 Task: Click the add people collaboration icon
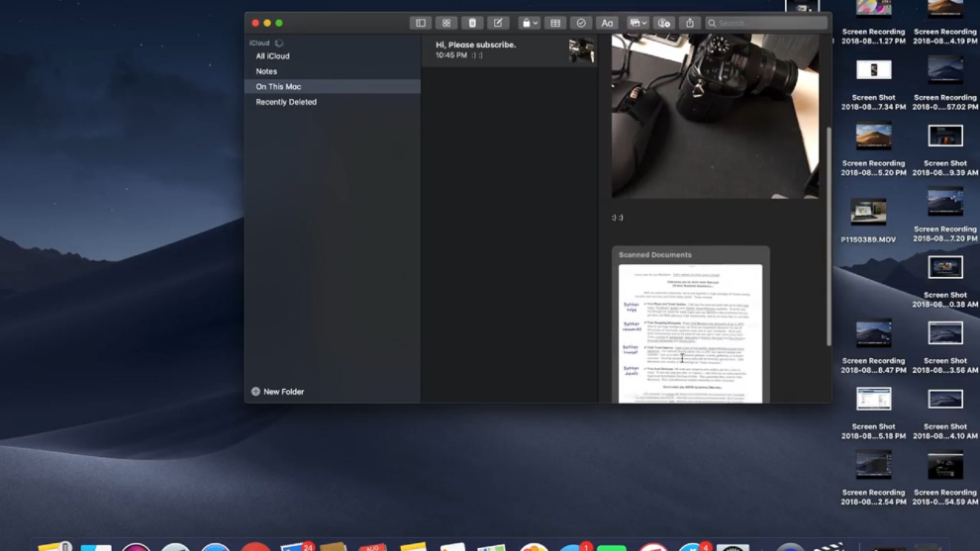pos(664,23)
